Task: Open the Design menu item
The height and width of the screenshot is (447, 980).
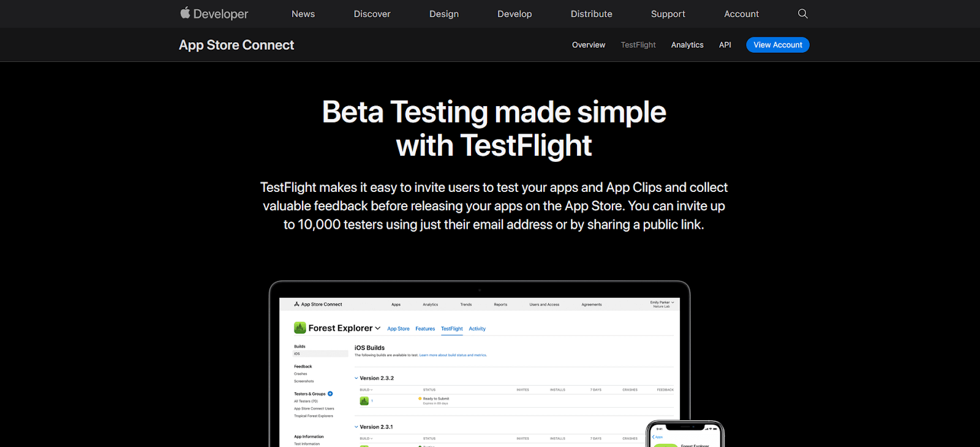Action: [x=444, y=13]
